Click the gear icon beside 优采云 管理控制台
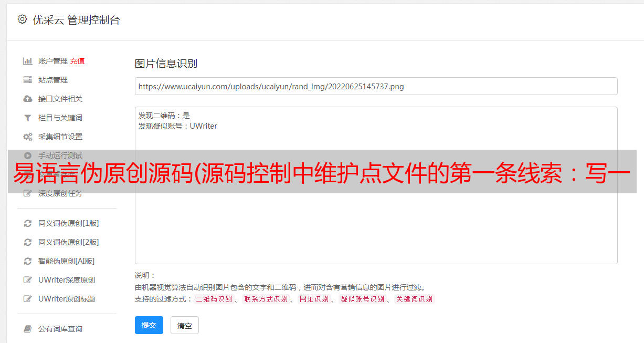Image resolution: width=644 pixels, height=343 pixels. [22, 19]
